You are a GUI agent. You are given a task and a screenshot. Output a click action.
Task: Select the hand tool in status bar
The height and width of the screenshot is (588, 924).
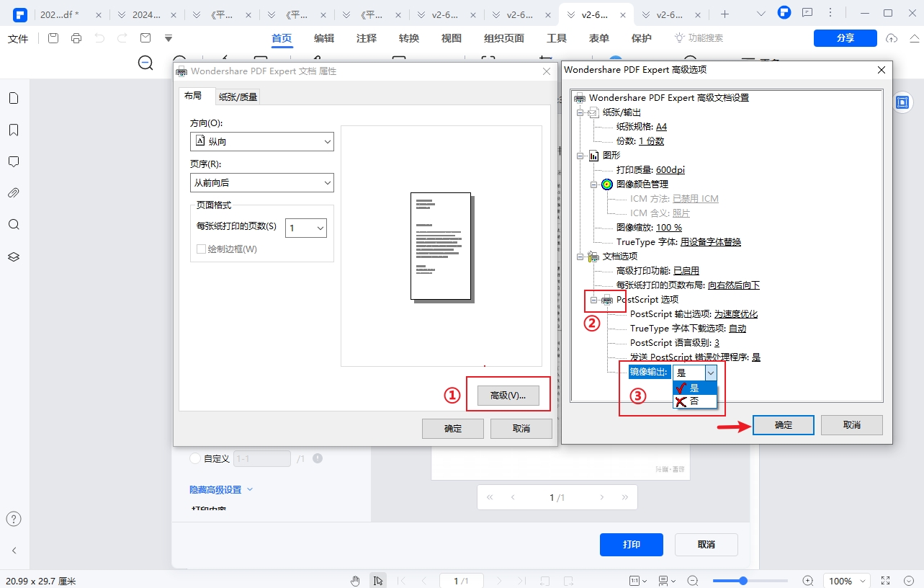(x=355, y=581)
